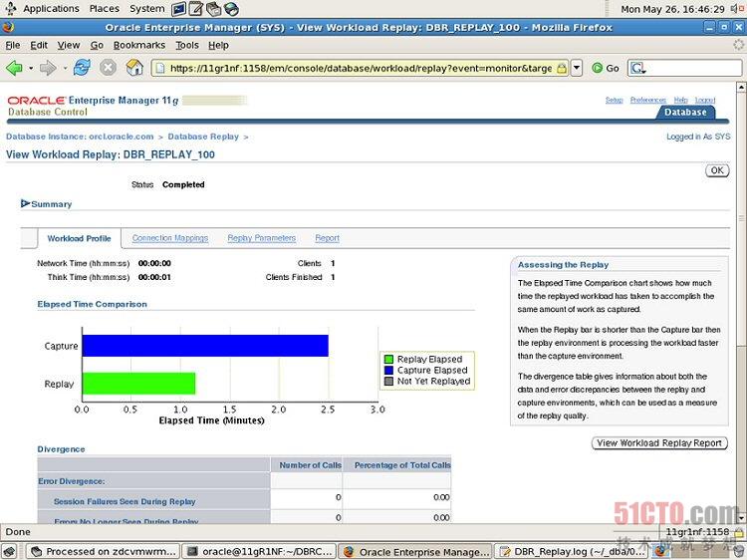The width and height of the screenshot is (747, 560).
Task: Open the Bookmarks menu
Action: pyautogui.click(x=139, y=45)
